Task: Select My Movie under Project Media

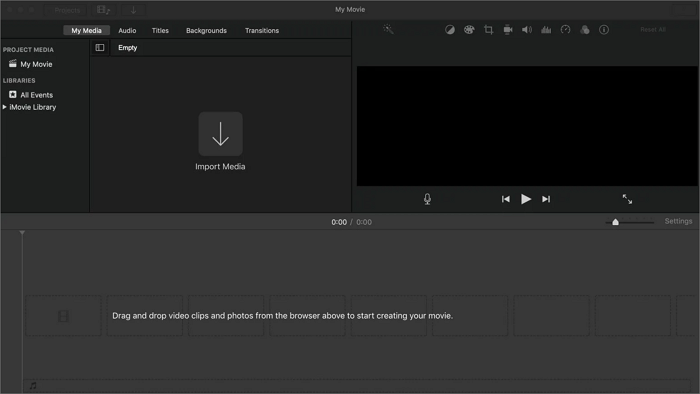Action: [36, 64]
